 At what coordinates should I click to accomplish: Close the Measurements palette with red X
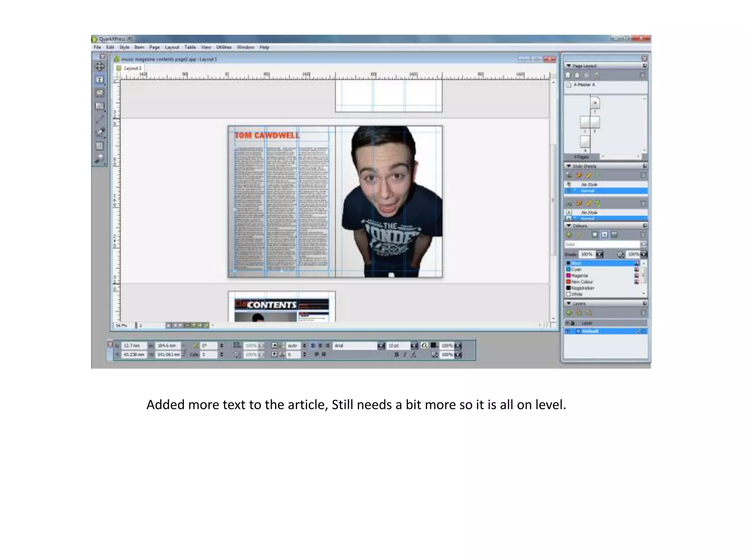110,344
